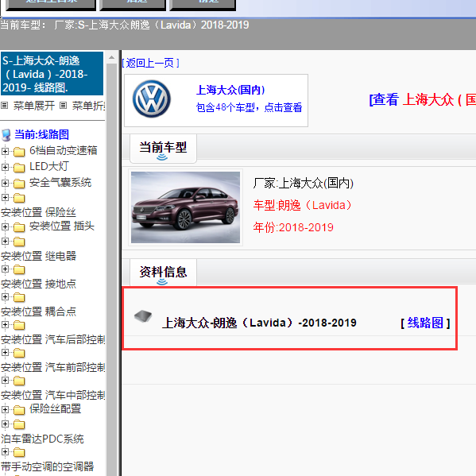Click the S-上海大众-朗逸 线路图 sidebar header
The height and width of the screenshot is (476, 476).
tap(52, 74)
